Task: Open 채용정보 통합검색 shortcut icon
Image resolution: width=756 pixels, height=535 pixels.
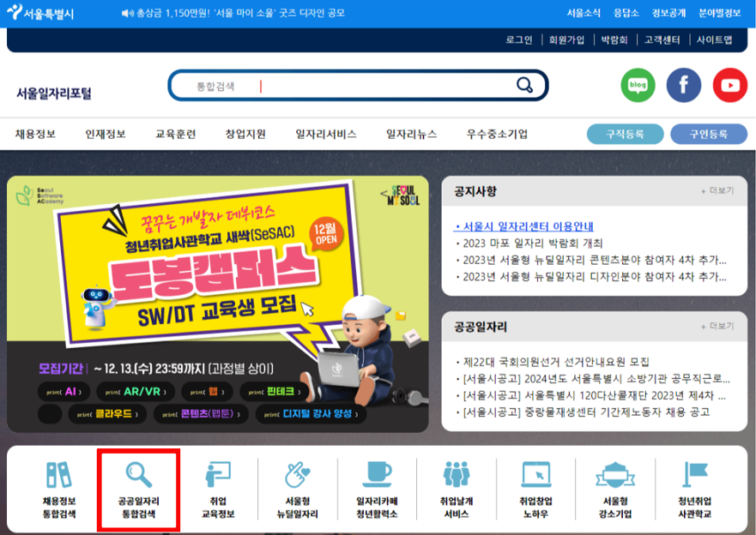Action: (x=59, y=475)
